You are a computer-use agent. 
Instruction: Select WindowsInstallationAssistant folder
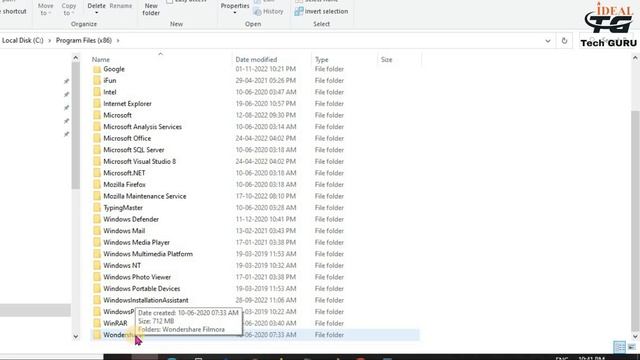coord(146,300)
